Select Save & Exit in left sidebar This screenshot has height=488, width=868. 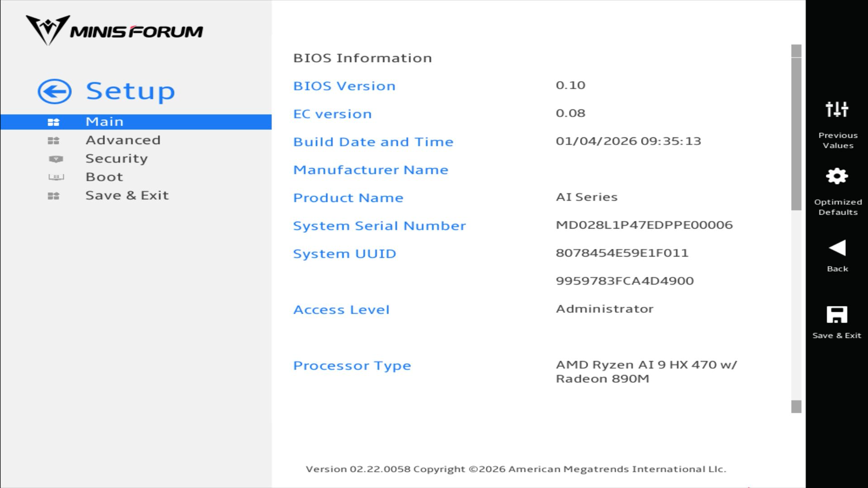(127, 196)
